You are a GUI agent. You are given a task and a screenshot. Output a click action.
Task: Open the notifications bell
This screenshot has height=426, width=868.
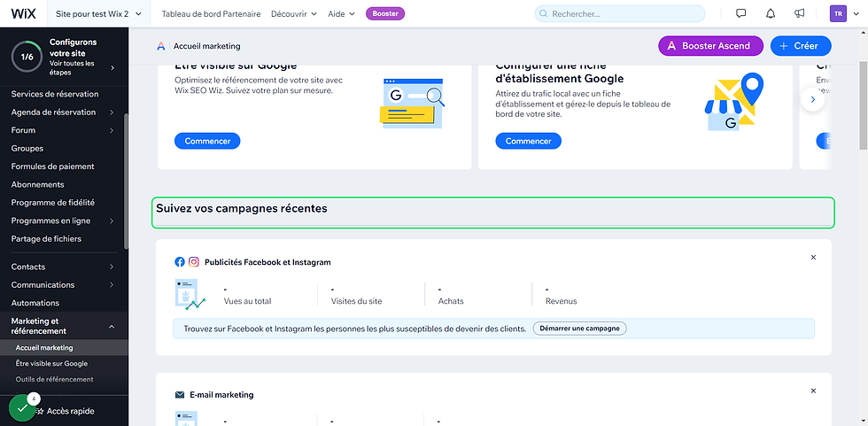point(770,13)
